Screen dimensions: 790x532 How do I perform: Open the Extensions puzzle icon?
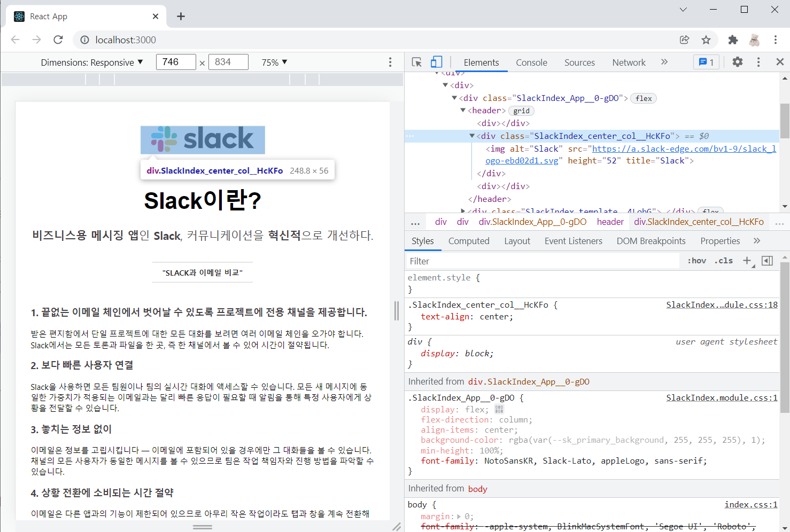[733, 40]
